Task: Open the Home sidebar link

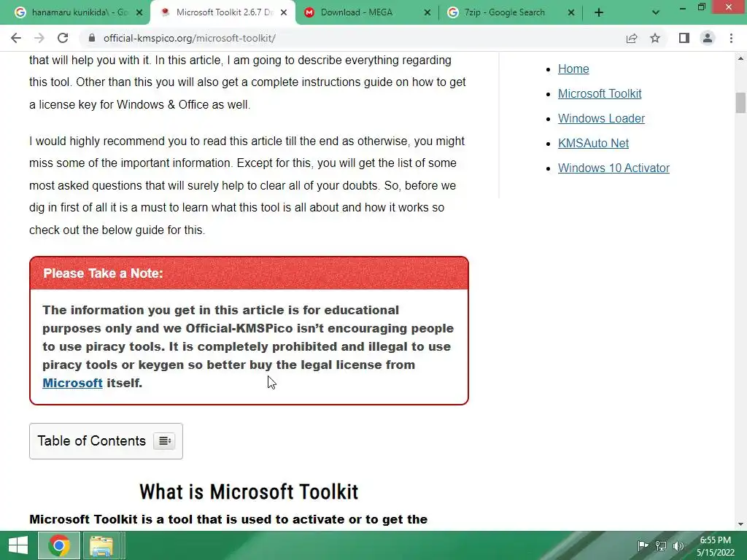Action: [x=573, y=69]
